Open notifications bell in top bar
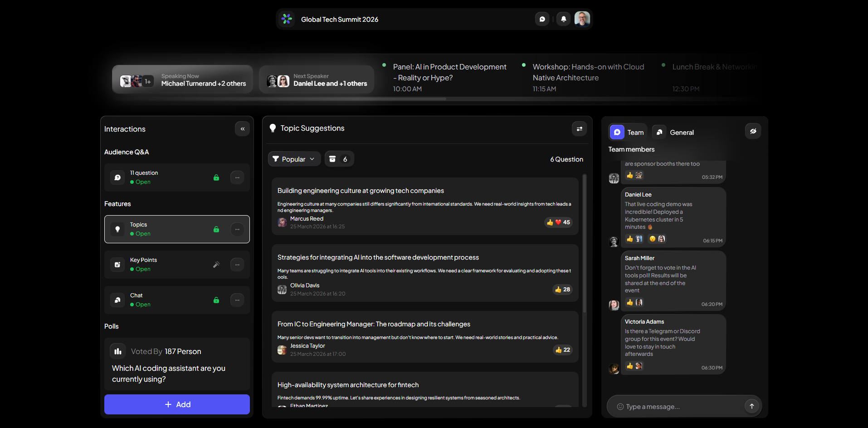Viewport: 868px width, 428px height. (x=563, y=19)
